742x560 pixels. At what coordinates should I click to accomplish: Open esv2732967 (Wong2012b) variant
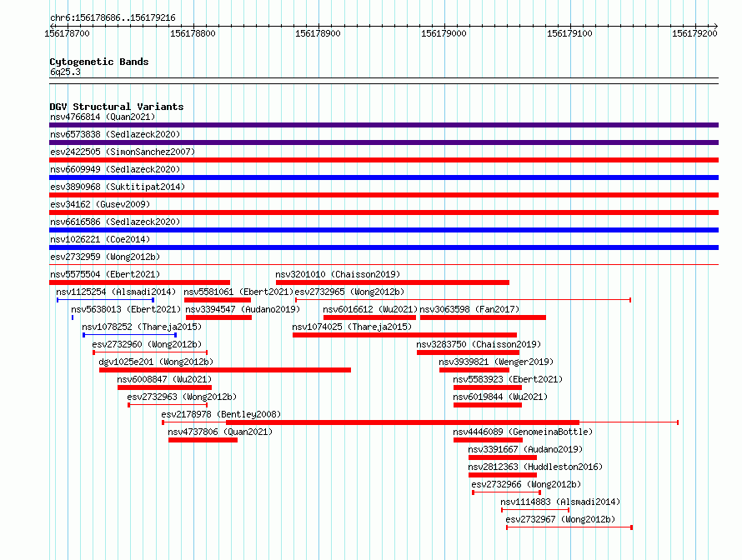[x=560, y=519]
